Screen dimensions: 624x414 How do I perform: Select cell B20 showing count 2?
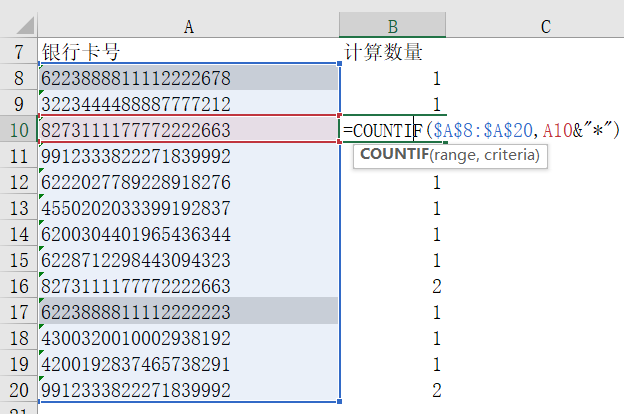392,389
